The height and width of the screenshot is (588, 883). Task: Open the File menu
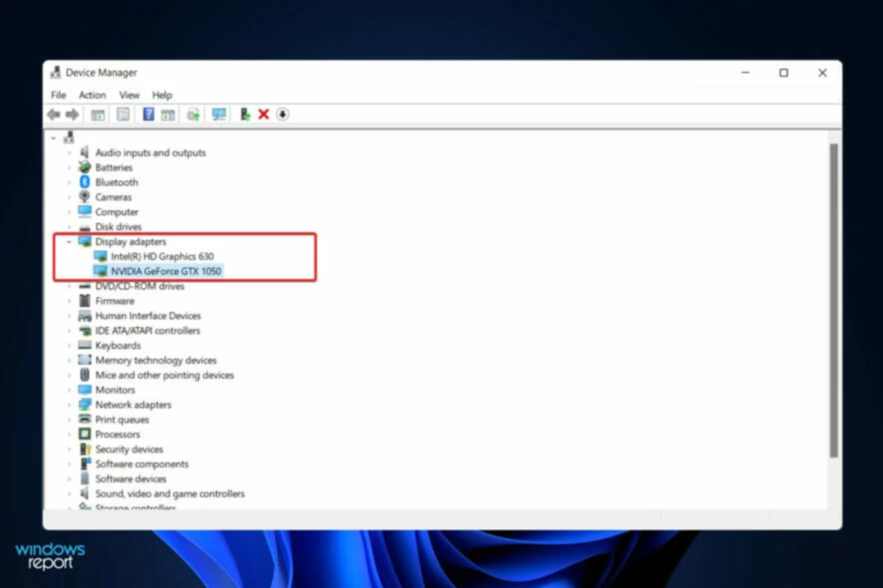point(58,95)
